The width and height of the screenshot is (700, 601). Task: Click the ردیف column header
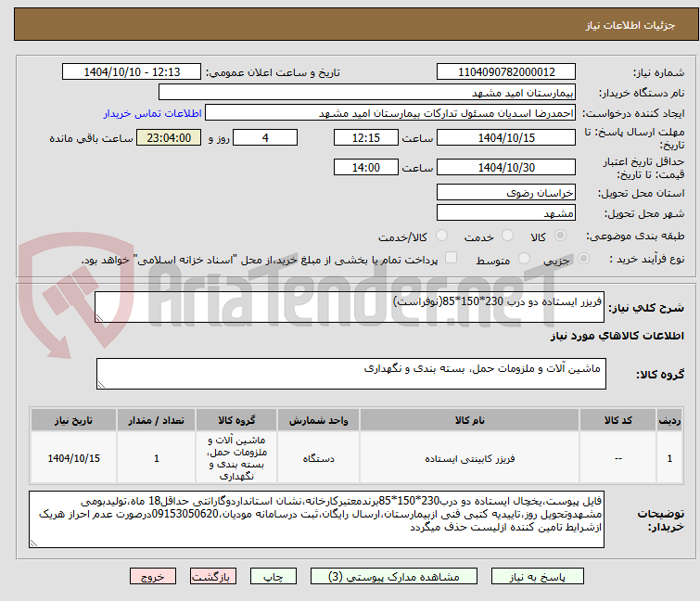point(669,420)
